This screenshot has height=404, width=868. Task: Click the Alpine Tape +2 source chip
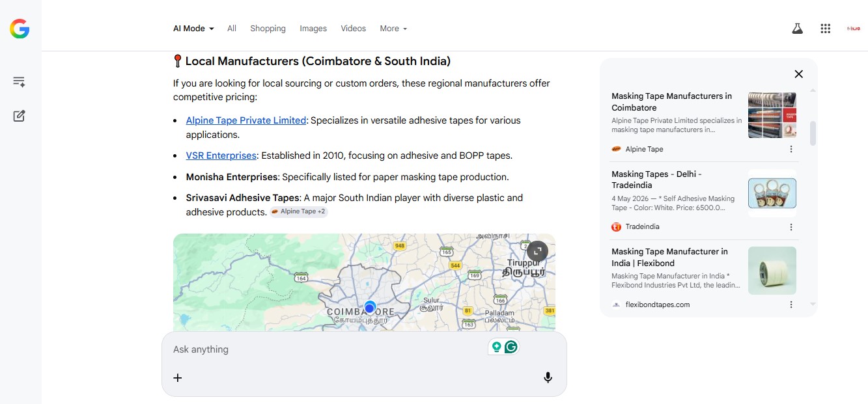click(299, 211)
